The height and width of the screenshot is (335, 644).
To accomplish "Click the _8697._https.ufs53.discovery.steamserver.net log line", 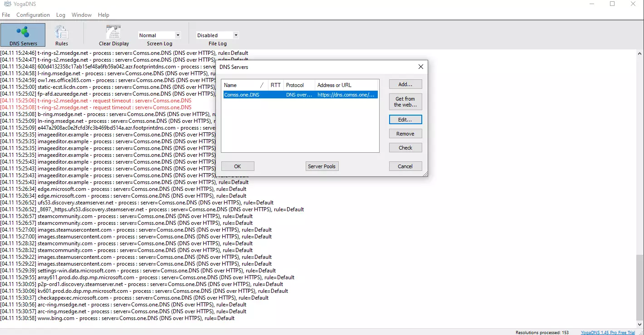I will pos(152,209).
